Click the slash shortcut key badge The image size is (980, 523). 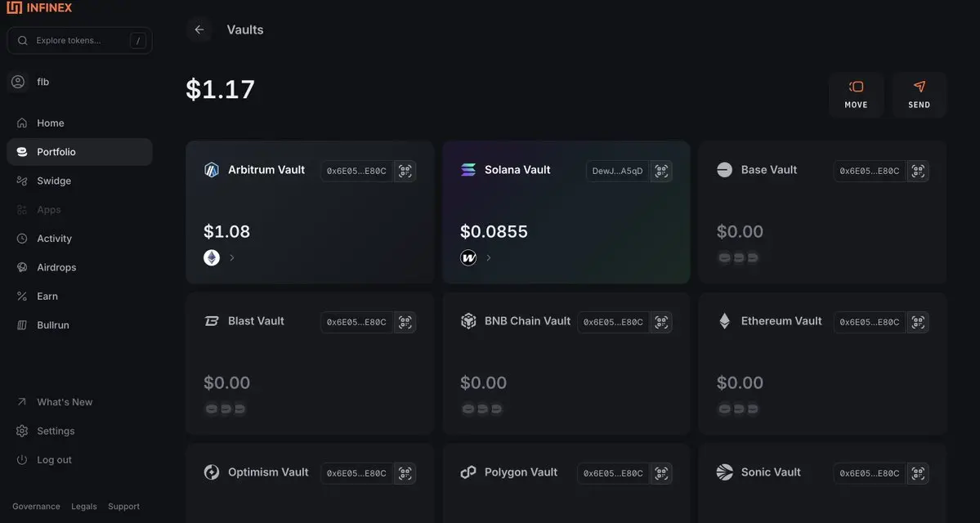click(137, 41)
